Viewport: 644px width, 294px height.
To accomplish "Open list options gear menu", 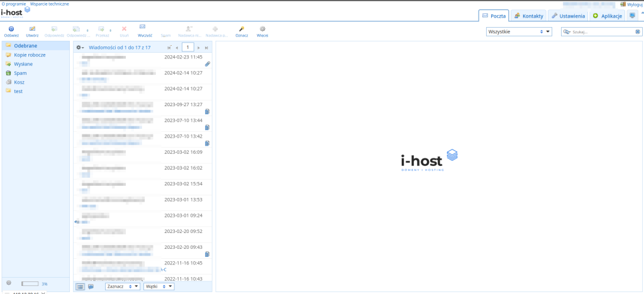I will pyautogui.click(x=80, y=48).
